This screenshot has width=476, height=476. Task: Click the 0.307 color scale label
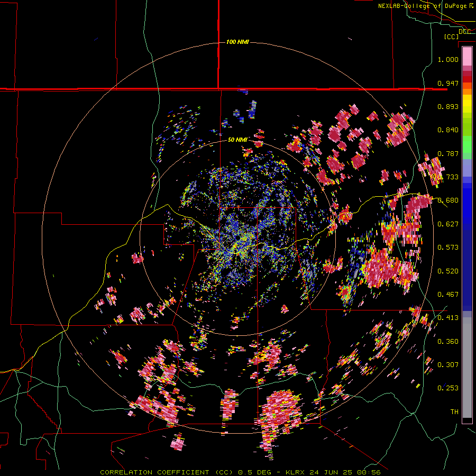[x=448, y=365]
